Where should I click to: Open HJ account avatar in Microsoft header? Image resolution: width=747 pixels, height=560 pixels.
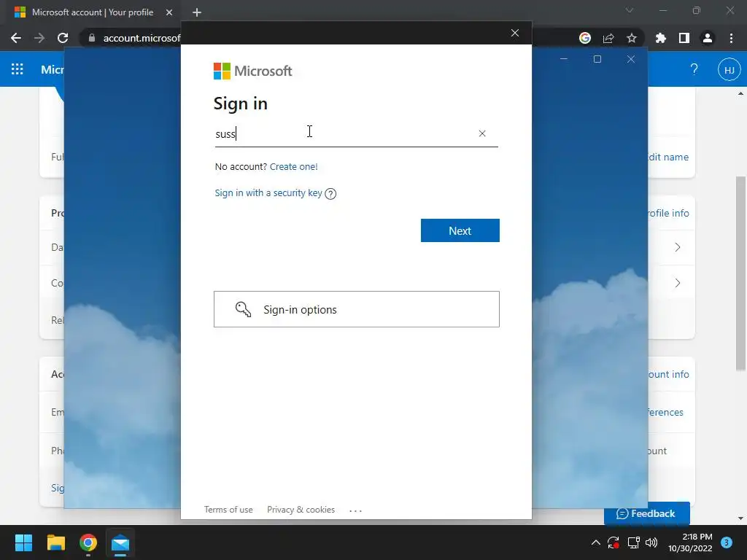[729, 69]
